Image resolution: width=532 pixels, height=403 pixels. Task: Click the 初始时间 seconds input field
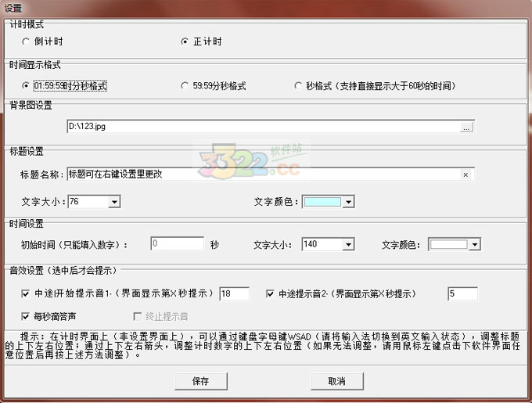(177, 243)
